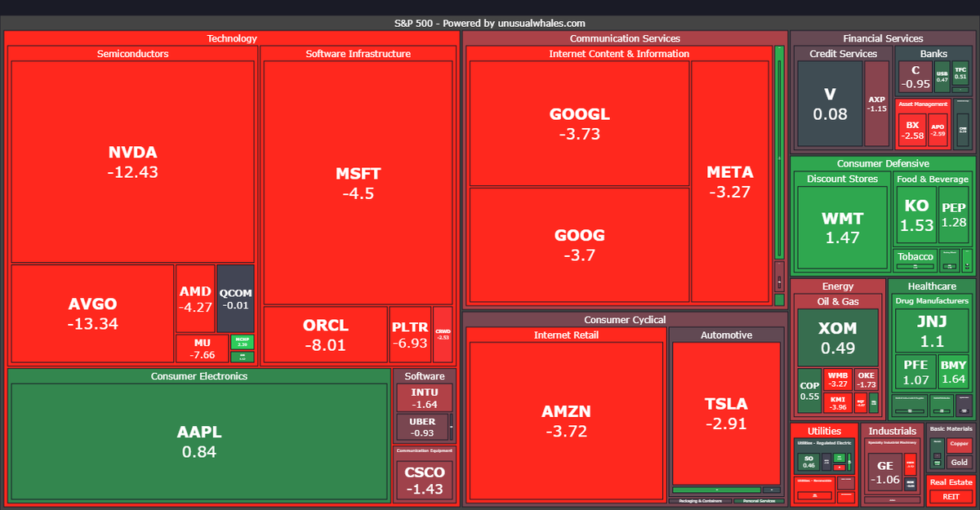This screenshot has height=510, width=980.
Task: Click the SO utilities tile at 0.46
Action: 808,461
